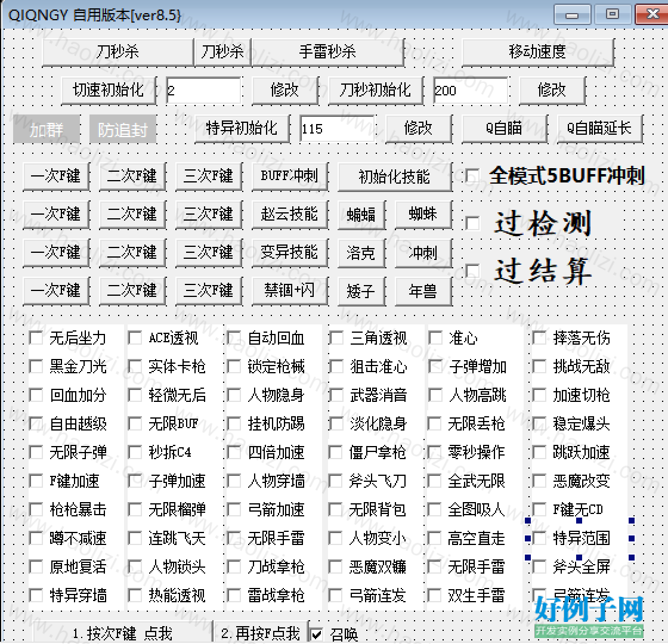The image size is (668, 644).
Task: Click the 防追封 button
Action: click(x=123, y=129)
